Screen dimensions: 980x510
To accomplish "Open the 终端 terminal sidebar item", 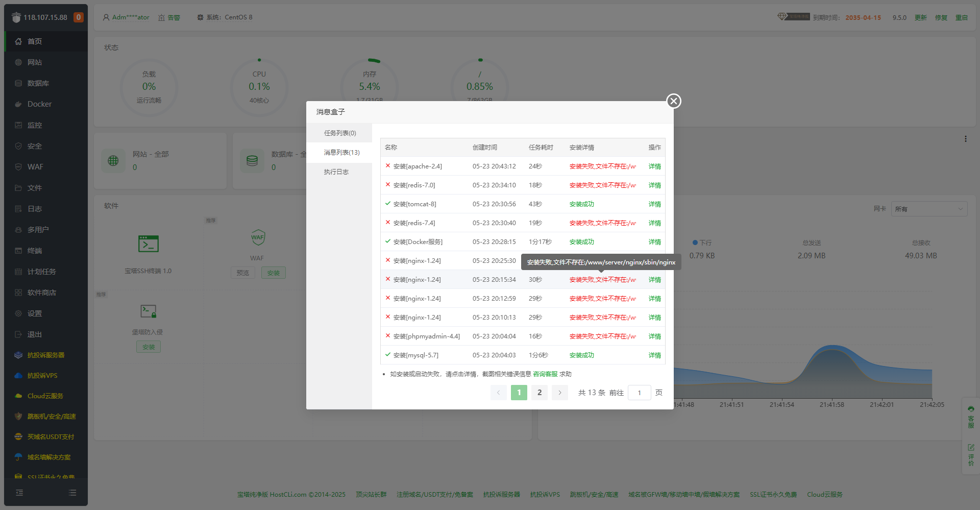I will 46,251.
